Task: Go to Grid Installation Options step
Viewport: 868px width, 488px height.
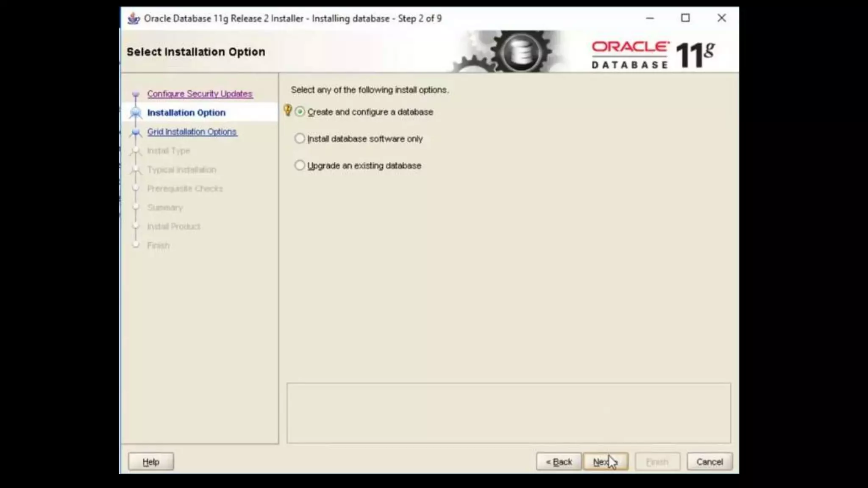Action: pyautogui.click(x=192, y=132)
